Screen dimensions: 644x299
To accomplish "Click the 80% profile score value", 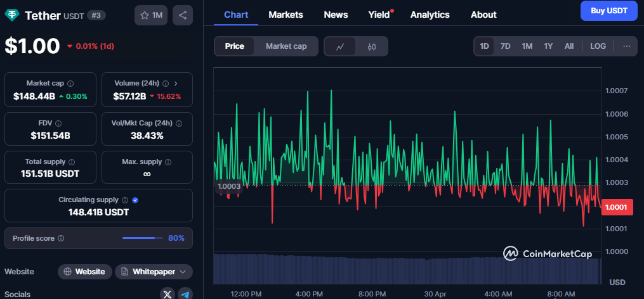I will click(176, 238).
